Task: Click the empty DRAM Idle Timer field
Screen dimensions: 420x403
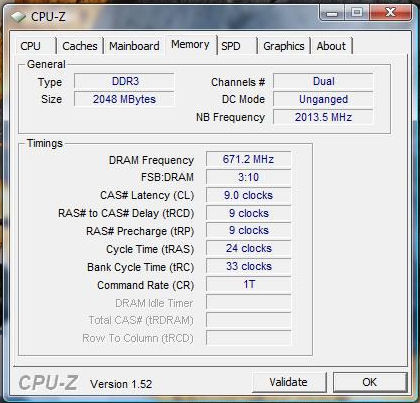Action: click(x=248, y=303)
